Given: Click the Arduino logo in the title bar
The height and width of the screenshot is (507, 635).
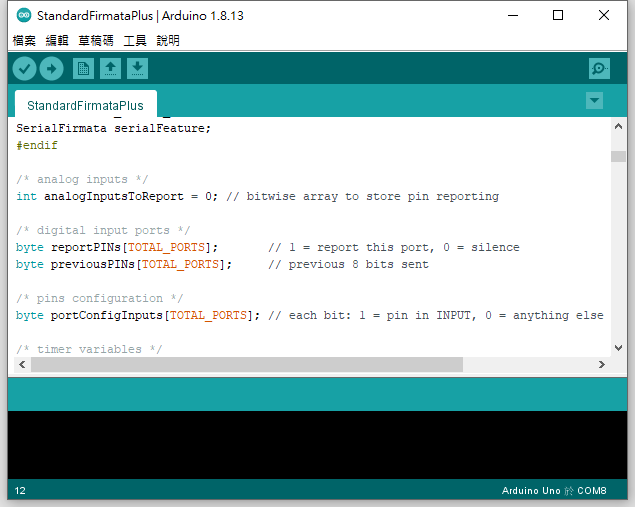Looking at the screenshot, I should (x=24, y=15).
